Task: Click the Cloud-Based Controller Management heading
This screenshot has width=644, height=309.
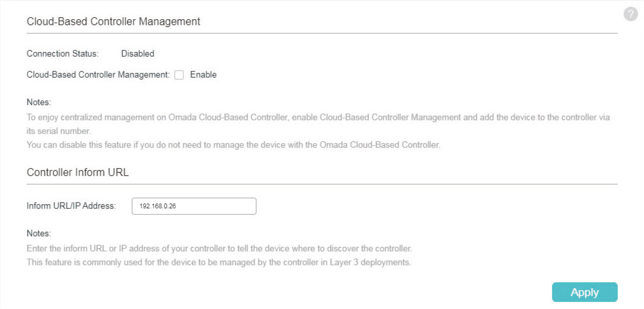Action: [x=113, y=21]
